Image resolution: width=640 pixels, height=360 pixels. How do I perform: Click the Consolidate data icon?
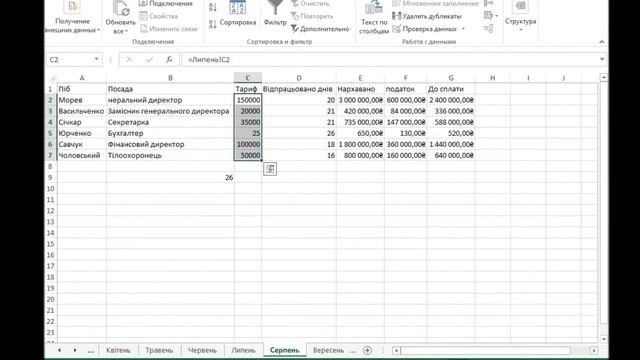coord(488,3)
